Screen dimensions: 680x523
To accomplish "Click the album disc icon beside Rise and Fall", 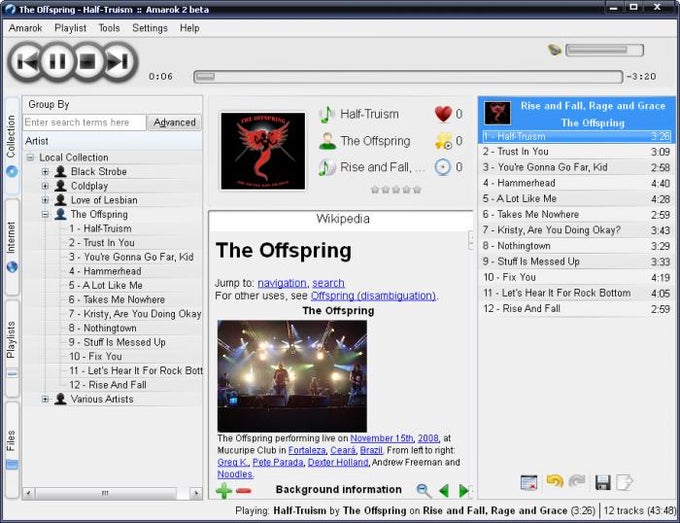I will [327, 167].
